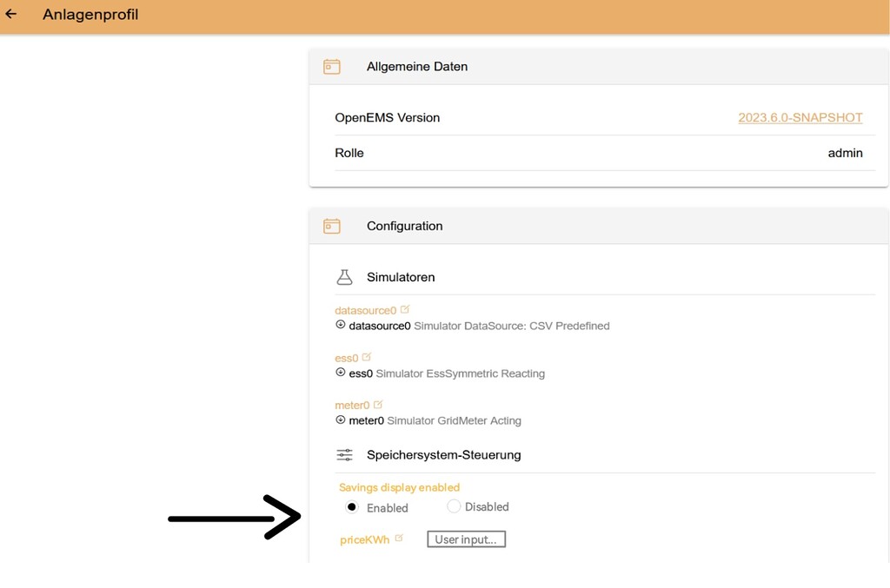Click the Allgemeine Daten calendar icon
Screen dimensions: 890x588
coord(331,65)
